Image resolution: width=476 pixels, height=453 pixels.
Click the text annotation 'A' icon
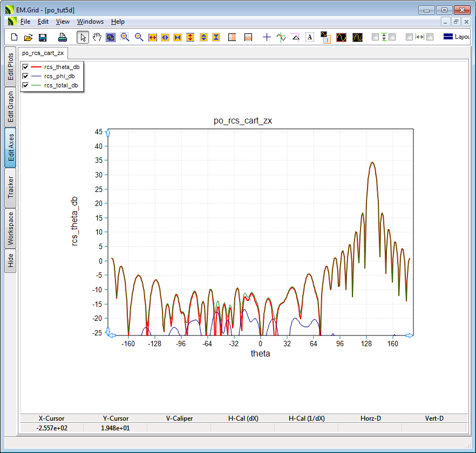[310, 37]
